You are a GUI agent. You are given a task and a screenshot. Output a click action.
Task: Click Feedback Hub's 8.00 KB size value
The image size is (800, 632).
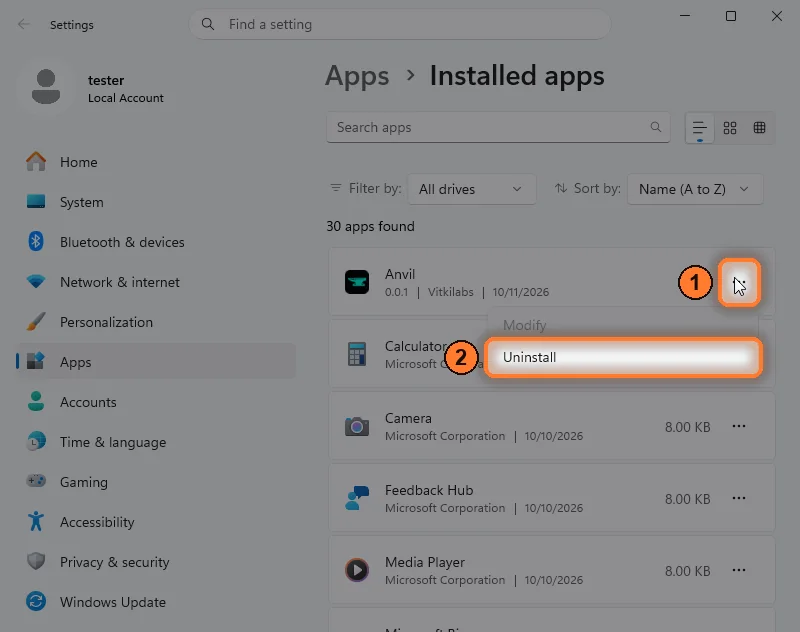(687, 499)
